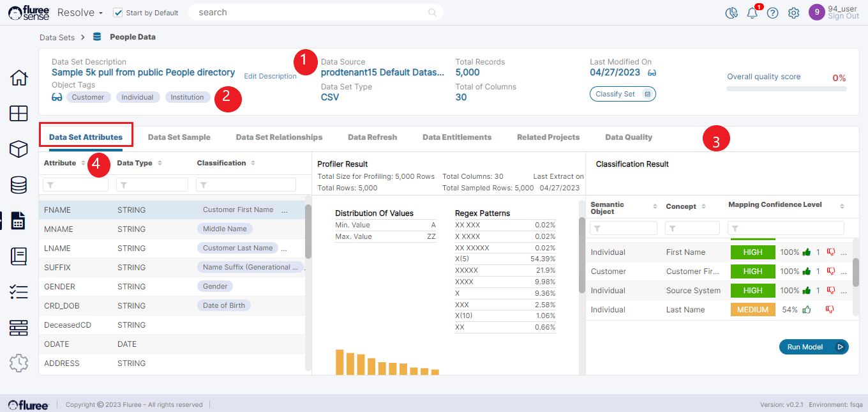Click the Edit Description link
The width and height of the screenshot is (868, 412).
[x=270, y=77]
